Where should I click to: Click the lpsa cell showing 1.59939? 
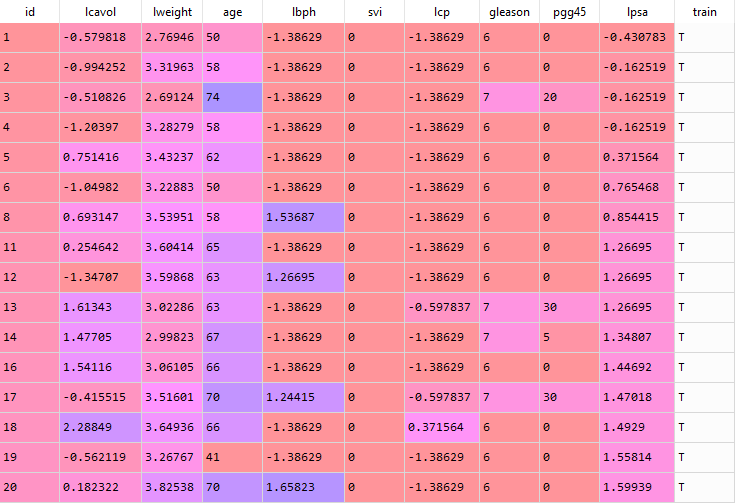coord(637,487)
